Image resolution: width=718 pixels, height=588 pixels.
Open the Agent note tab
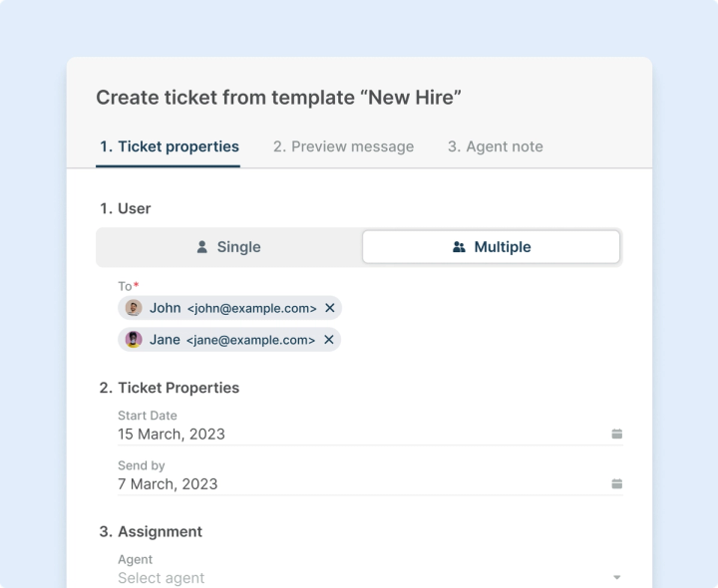click(x=495, y=147)
